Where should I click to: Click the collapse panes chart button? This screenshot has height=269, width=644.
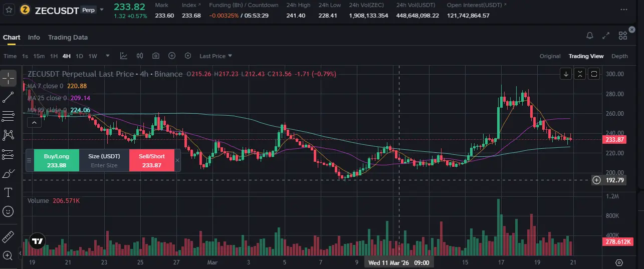(580, 74)
